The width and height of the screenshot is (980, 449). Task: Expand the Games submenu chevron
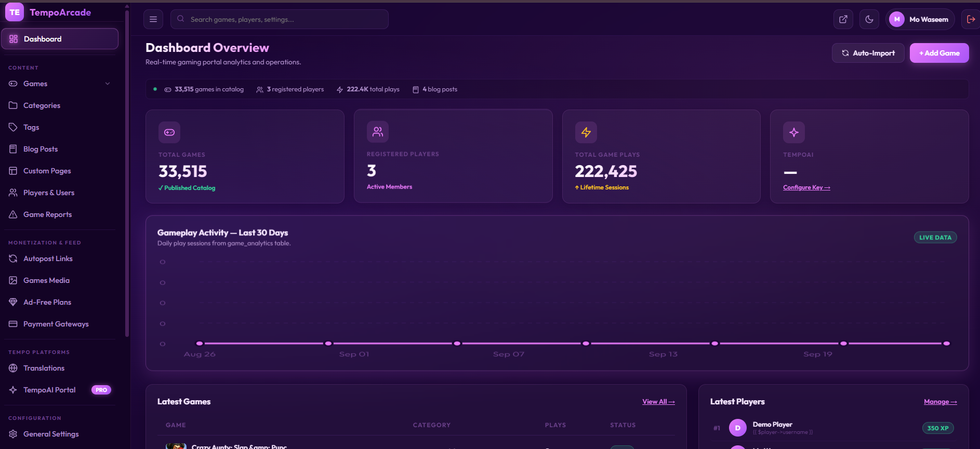point(108,84)
